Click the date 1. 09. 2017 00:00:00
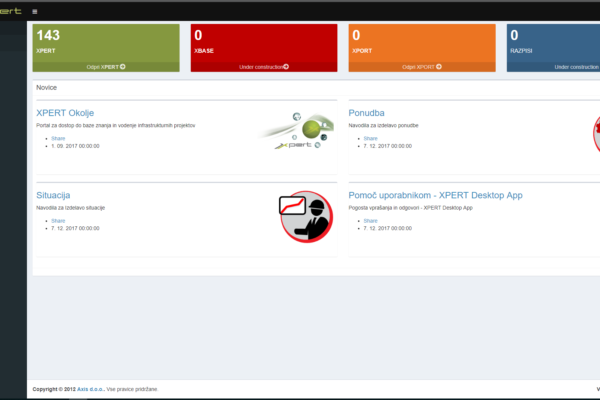The width and height of the screenshot is (600, 400). point(75,146)
